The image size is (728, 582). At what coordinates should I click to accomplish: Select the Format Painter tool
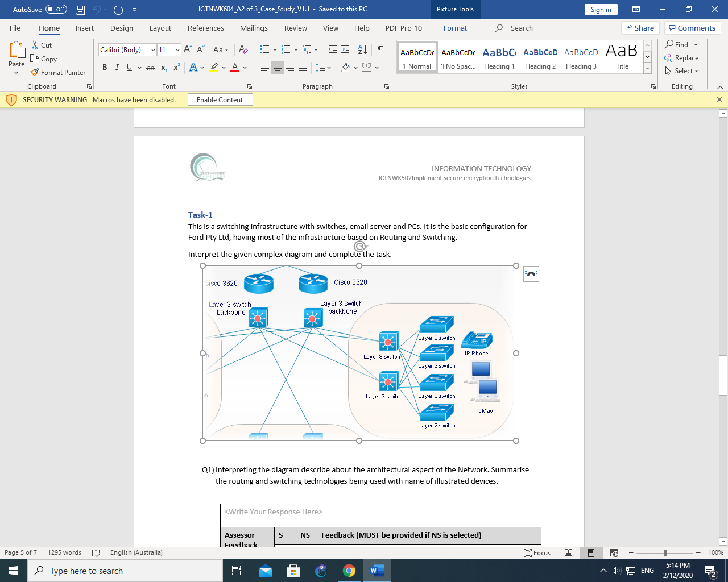(59, 73)
